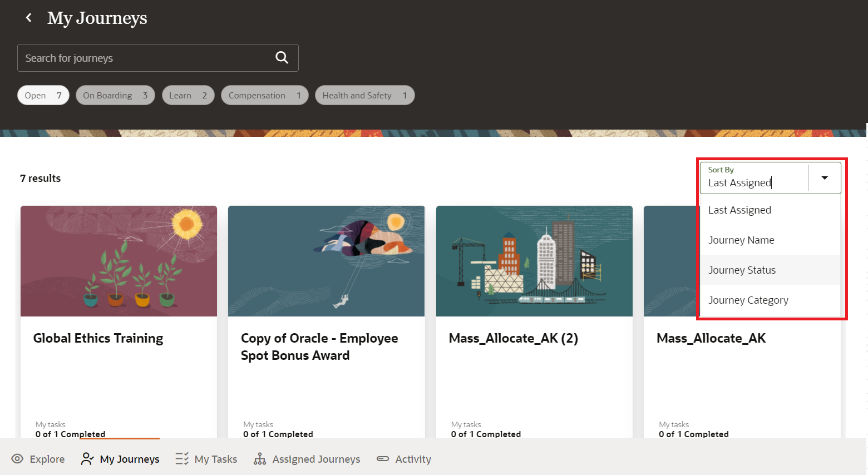Select Journey Category sort option
868x475 pixels.
(770, 300)
